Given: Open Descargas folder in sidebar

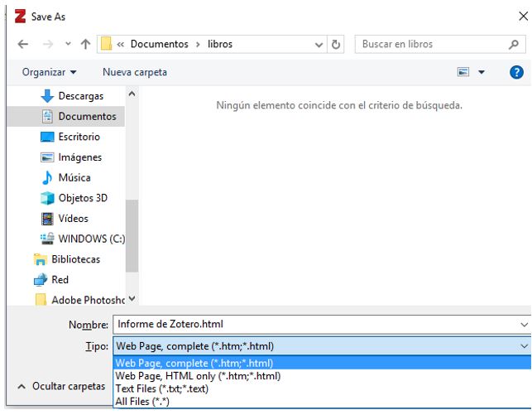Looking at the screenshot, I should (80, 96).
